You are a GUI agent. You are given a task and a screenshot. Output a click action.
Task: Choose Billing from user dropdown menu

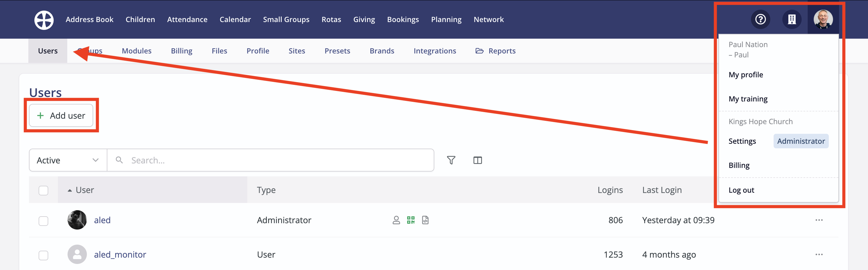coord(739,166)
